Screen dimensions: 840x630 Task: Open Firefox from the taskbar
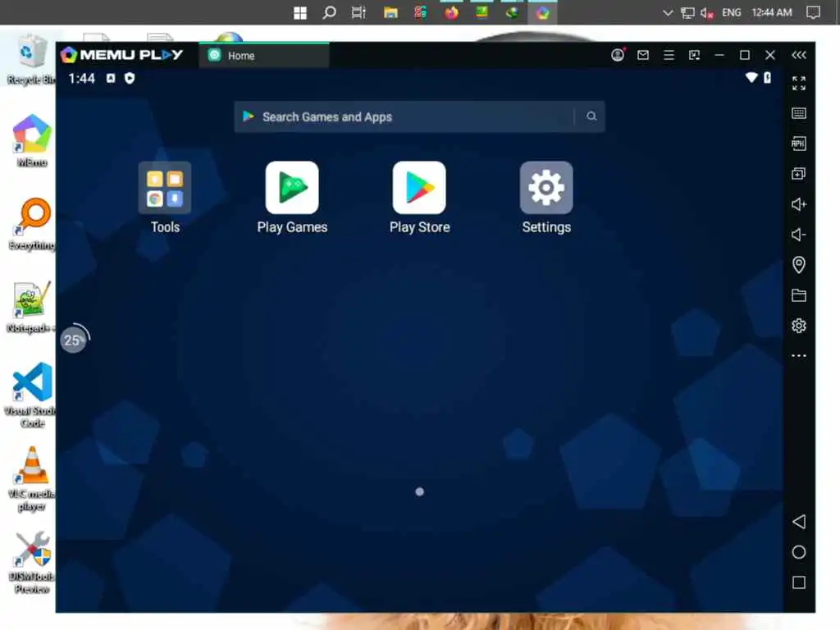click(x=452, y=12)
